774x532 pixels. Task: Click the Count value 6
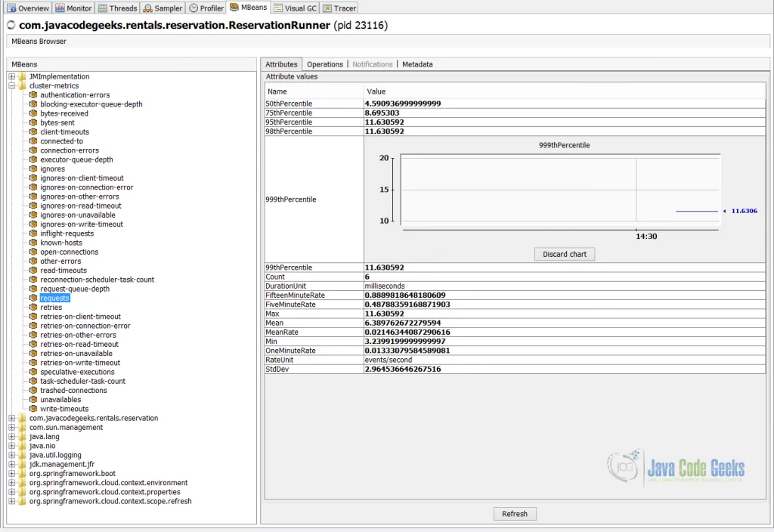coord(367,277)
